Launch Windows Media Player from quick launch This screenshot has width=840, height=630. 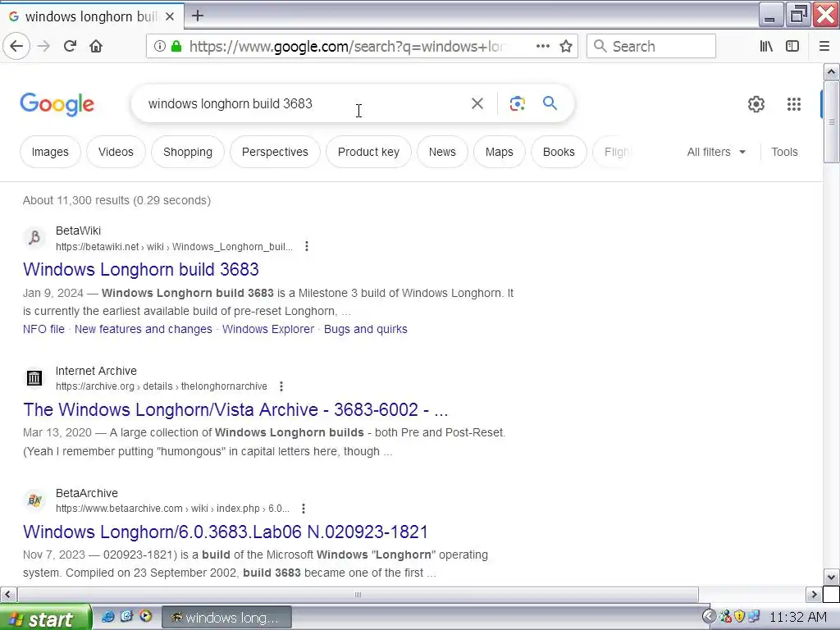tap(145, 617)
